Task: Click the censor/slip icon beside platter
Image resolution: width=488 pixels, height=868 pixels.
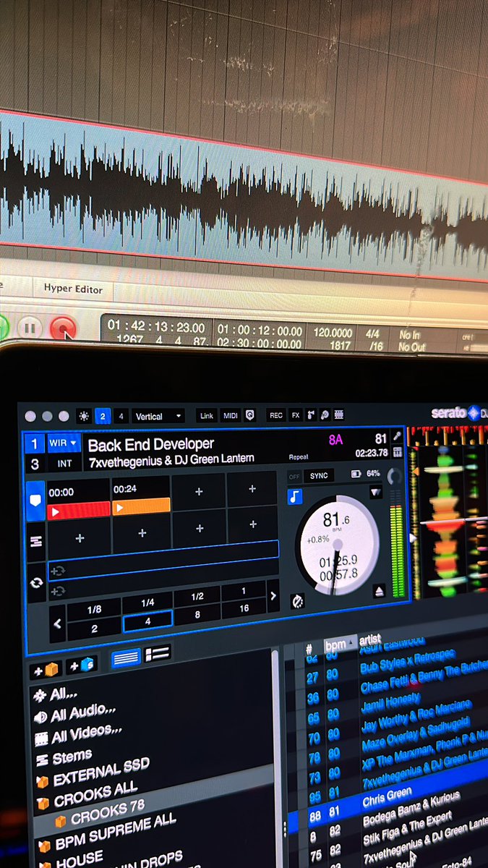Action: [x=297, y=601]
